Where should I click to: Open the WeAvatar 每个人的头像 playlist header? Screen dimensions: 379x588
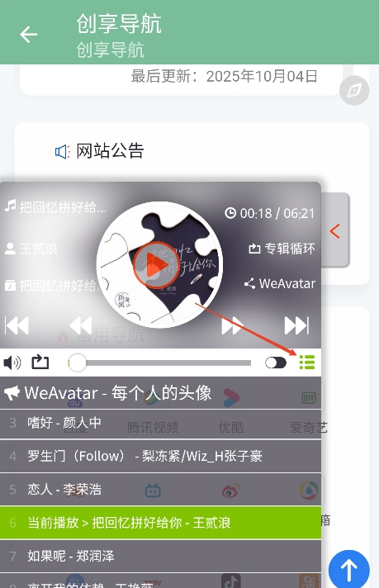(160, 392)
